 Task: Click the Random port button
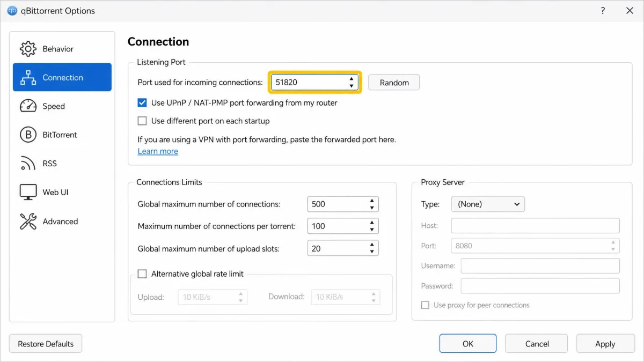(394, 83)
